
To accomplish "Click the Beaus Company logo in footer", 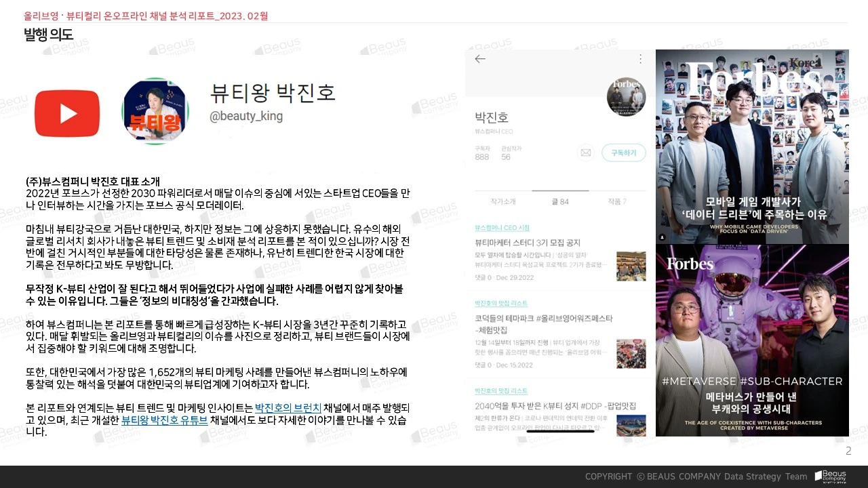I will point(830,476).
